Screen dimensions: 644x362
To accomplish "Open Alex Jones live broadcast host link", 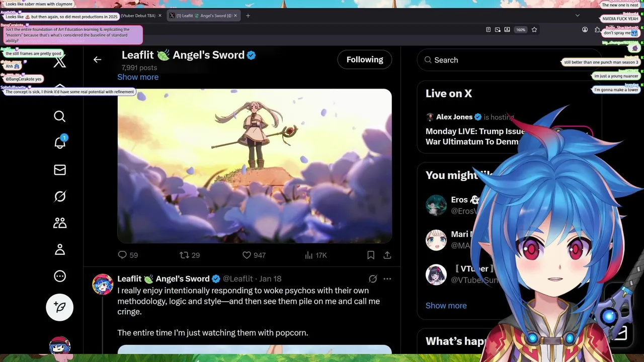I will (454, 117).
